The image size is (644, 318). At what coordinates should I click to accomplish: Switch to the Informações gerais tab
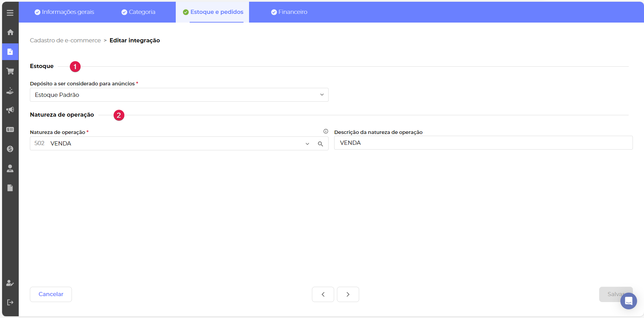coord(64,12)
